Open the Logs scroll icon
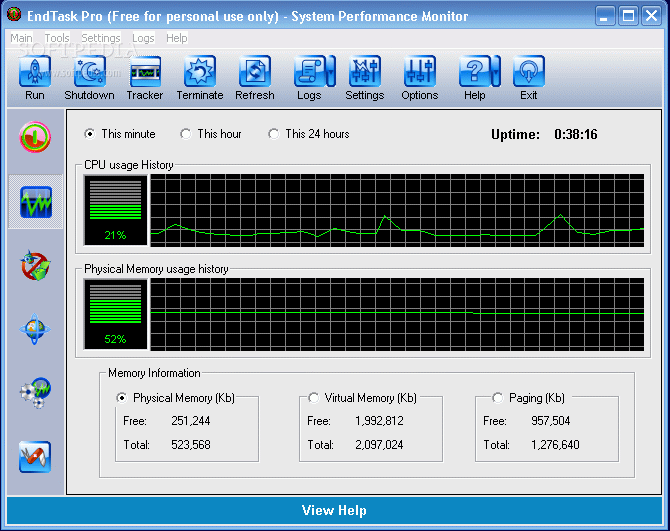Viewport: 670px width, 531px height. click(309, 71)
